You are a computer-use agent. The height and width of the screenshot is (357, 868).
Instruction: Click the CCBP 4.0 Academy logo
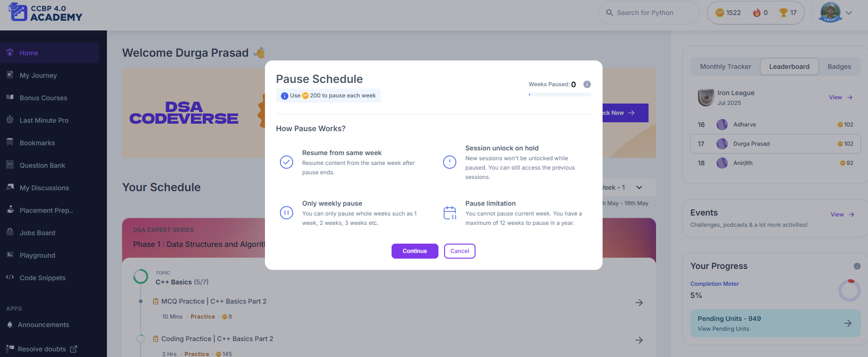point(45,13)
